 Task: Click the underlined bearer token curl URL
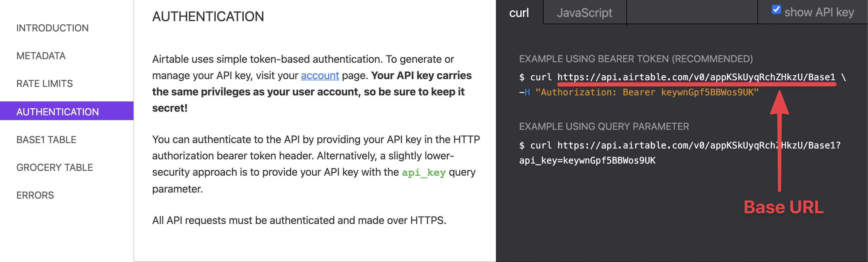click(x=696, y=77)
